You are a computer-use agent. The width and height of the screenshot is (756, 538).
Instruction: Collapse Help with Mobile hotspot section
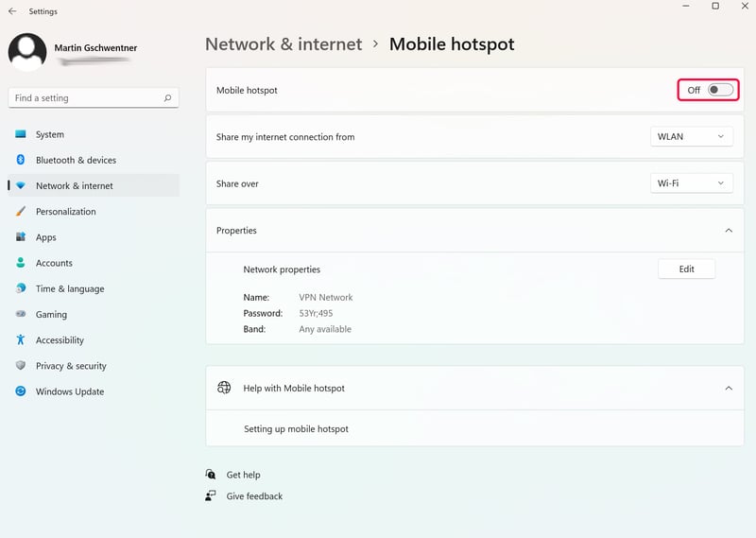729,388
